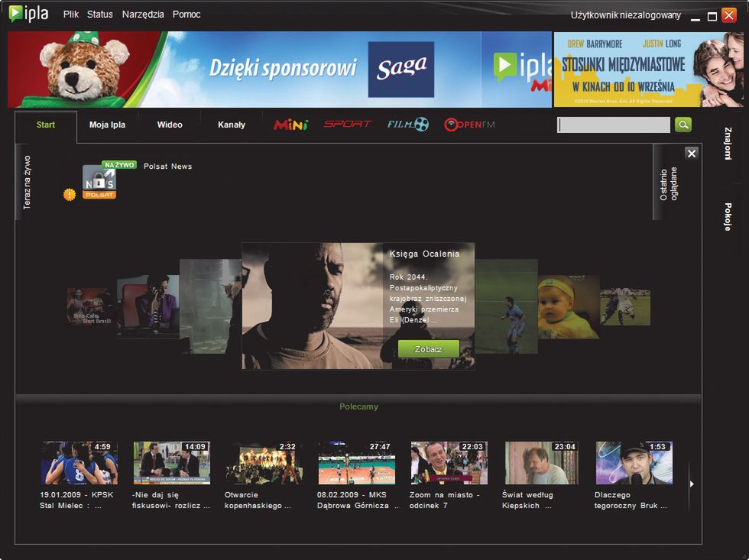Play the 1:53 Dlaczego tegoroczny Bruk video
This screenshot has width=749, height=560.
click(634, 463)
